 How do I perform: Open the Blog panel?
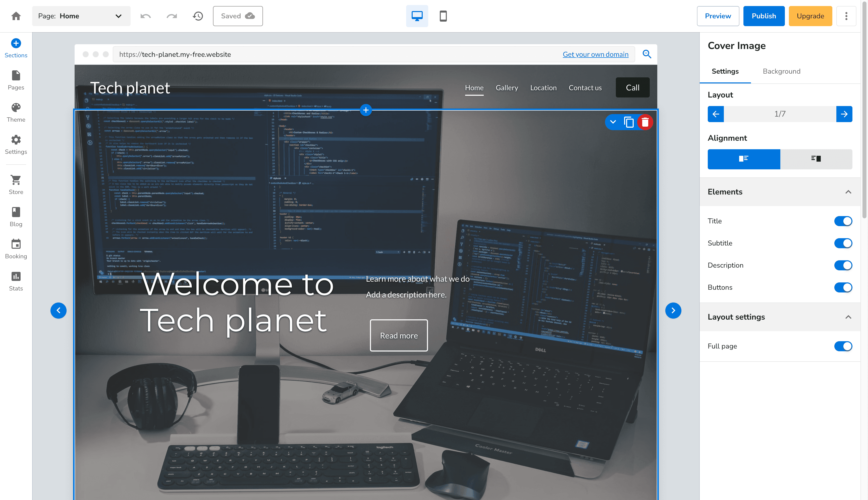[x=16, y=217]
